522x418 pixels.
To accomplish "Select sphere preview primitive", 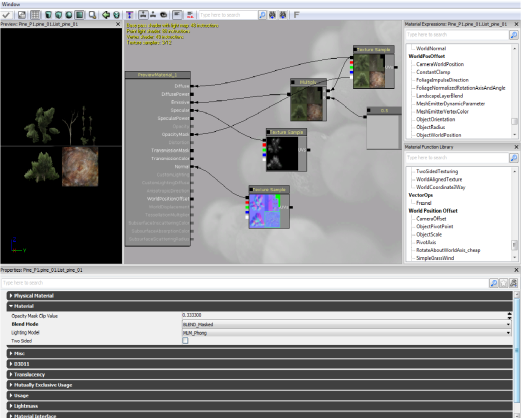I will point(69,15).
